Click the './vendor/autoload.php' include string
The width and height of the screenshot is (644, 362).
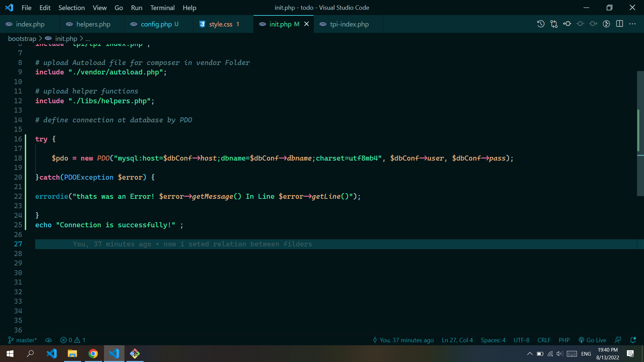pos(116,72)
